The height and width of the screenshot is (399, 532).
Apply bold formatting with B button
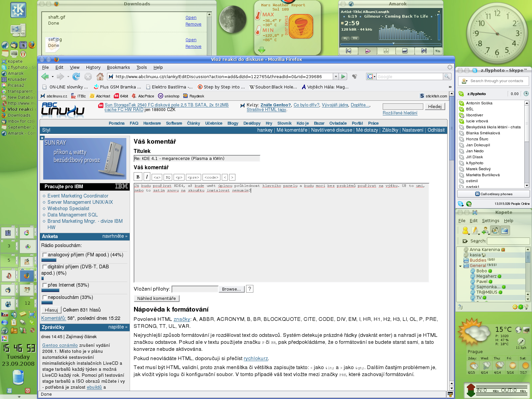click(138, 177)
